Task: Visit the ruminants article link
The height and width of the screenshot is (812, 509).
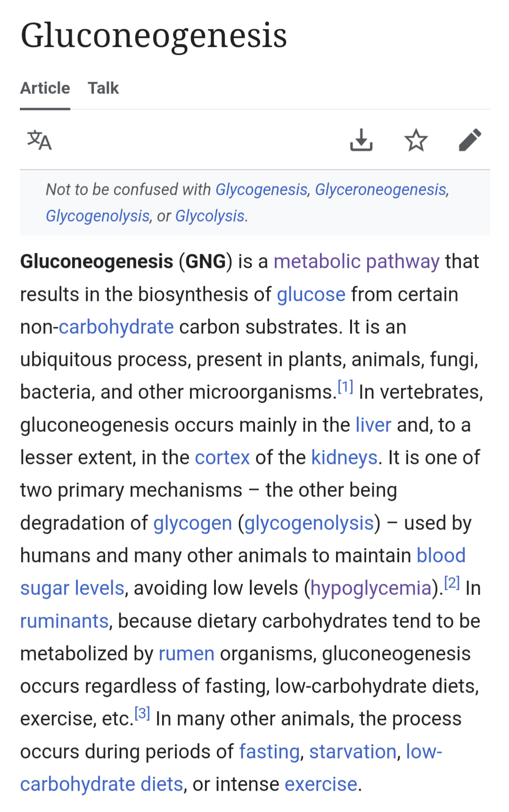Action: point(64,621)
